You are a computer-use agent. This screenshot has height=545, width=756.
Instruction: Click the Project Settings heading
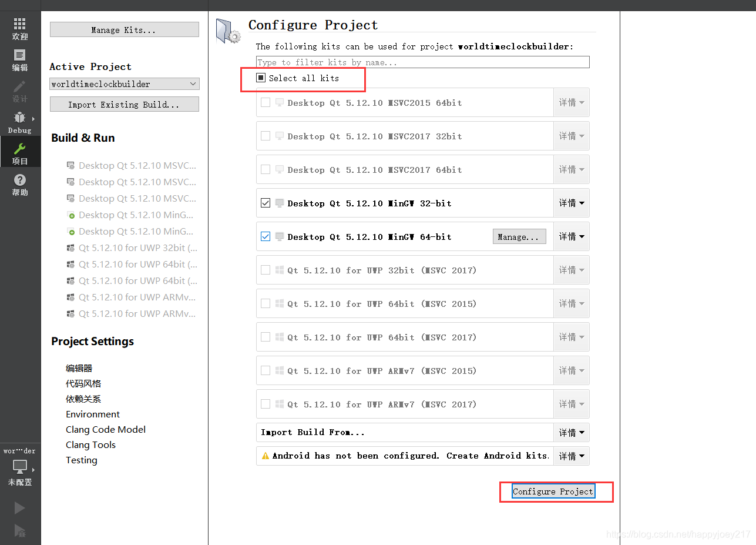pyautogui.click(x=92, y=341)
